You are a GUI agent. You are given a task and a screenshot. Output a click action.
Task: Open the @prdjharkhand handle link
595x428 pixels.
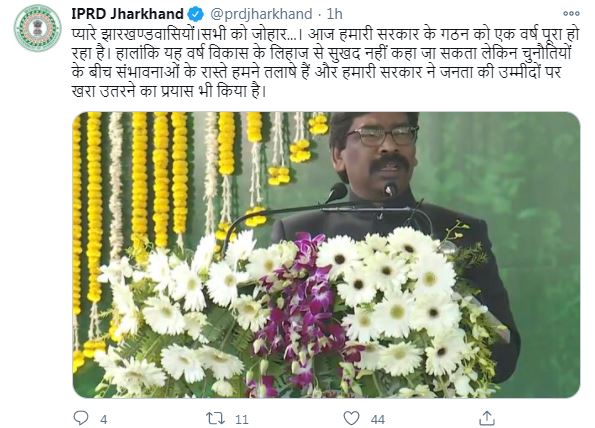coord(261,14)
